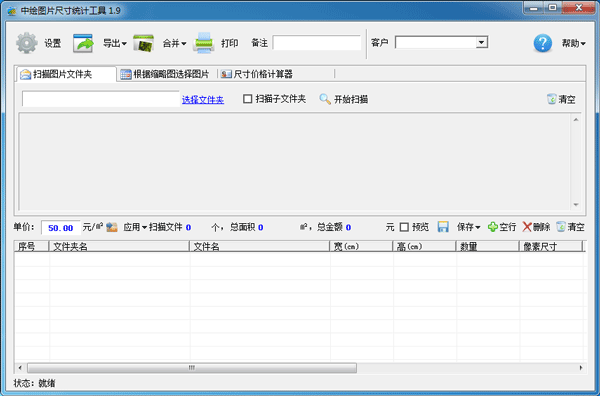Enable the 扫描子文件夹 checkbox
Image resolution: width=600 pixels, height=396 pixels.
click(x=248, y=99)
